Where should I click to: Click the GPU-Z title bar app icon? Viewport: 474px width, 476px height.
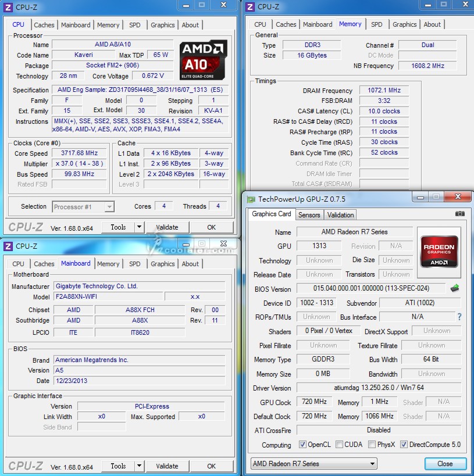coord(251,199)
